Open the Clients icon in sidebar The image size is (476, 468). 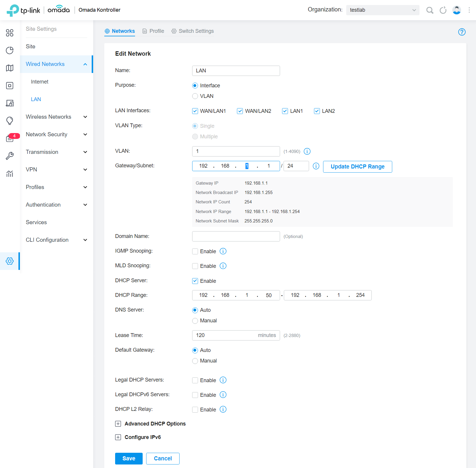10,103
